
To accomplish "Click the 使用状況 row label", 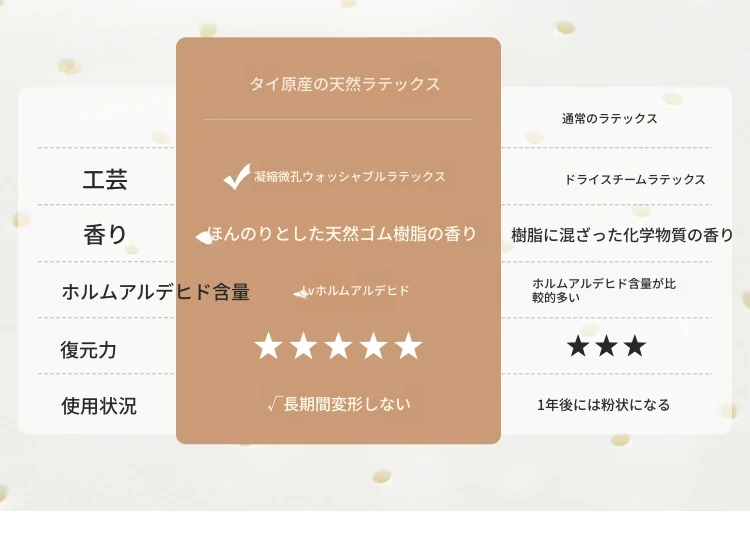I will point(99,406).
